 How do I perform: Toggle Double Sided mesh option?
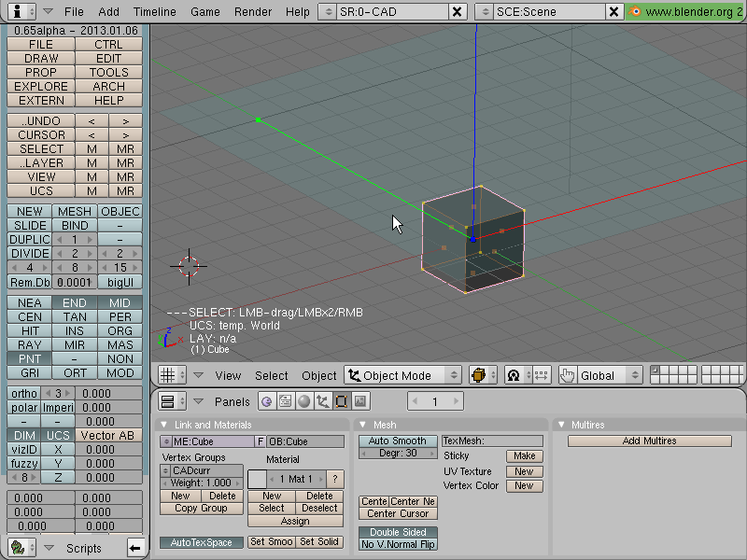[398, 532]
